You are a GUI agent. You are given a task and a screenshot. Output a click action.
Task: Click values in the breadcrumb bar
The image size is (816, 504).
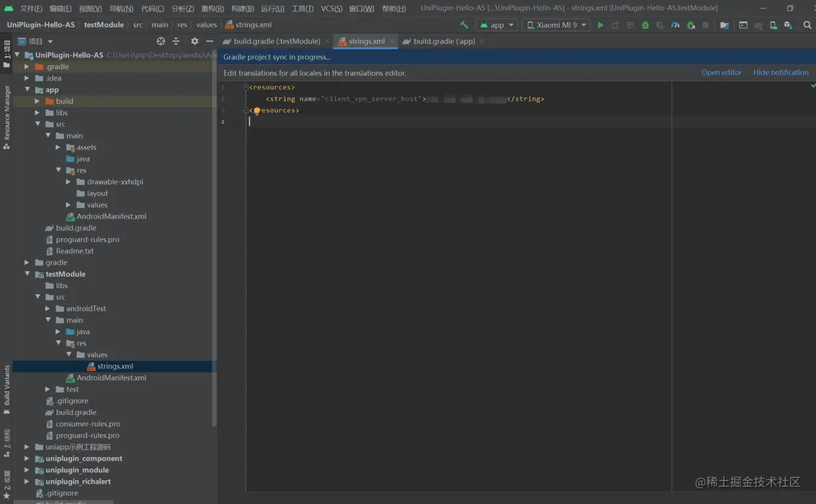[207, 25]
